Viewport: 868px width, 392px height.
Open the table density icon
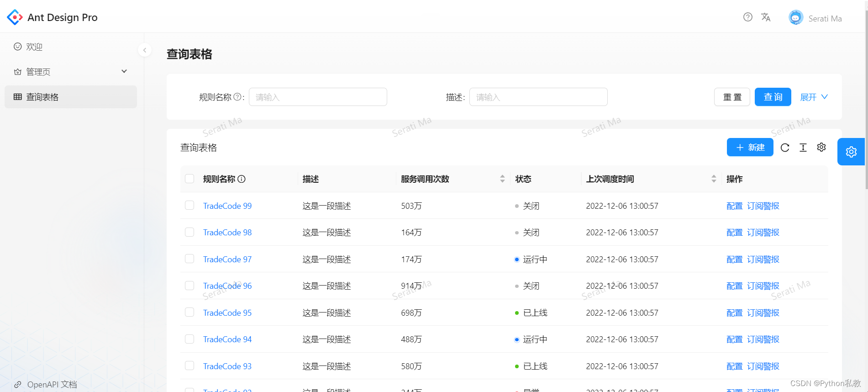pyautogui.click(x=803, y=148)
